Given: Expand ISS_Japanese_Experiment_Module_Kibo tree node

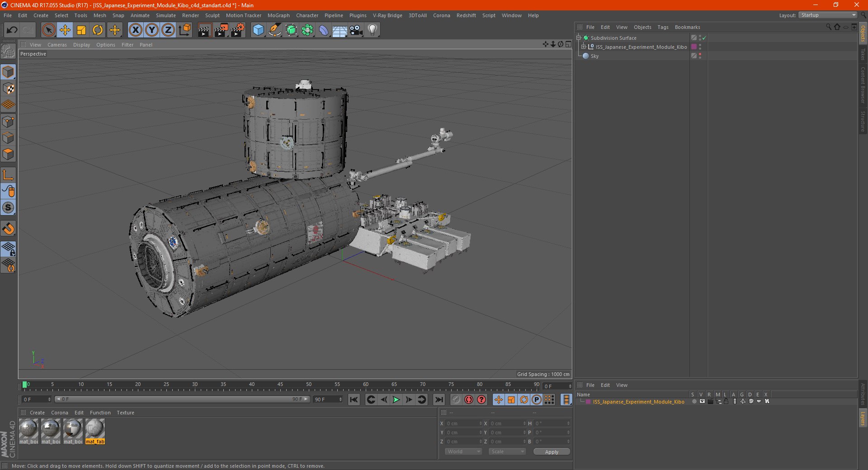Looking at the screenshot, I should [x=584, y=47].
